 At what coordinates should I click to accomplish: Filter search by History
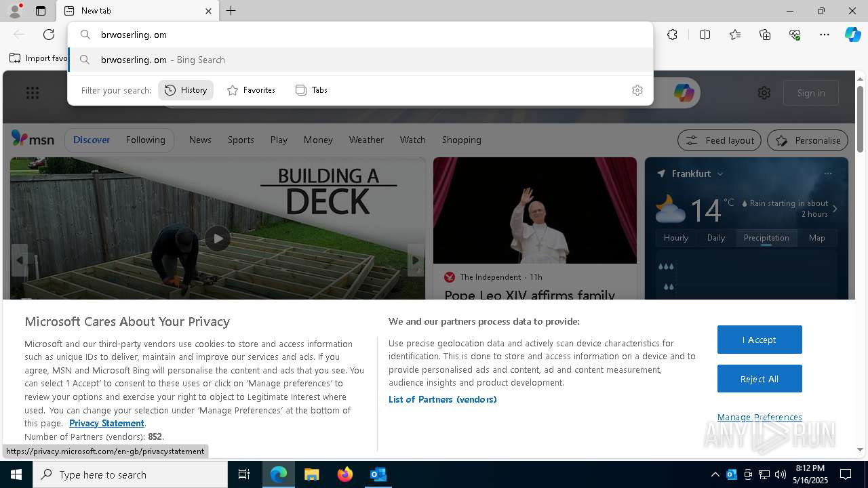point(186,90)
